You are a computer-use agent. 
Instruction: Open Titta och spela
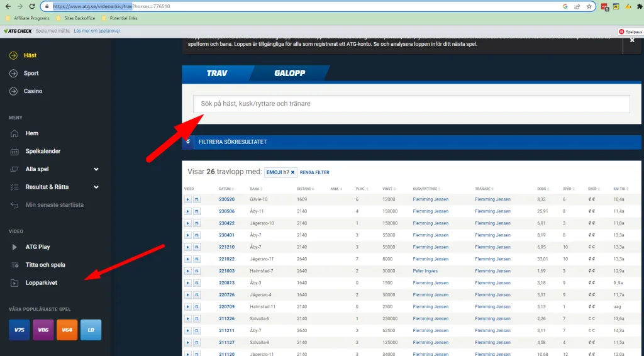click(45, 265)
